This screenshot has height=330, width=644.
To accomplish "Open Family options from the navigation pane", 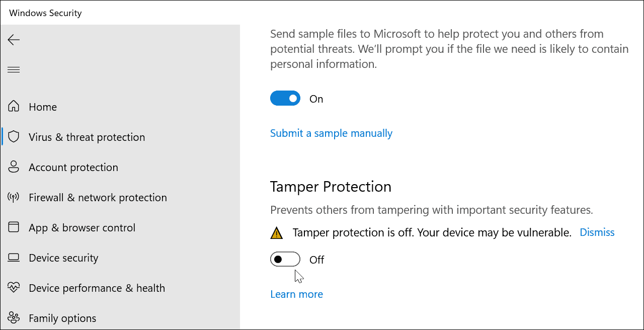I will click(62, 318).
